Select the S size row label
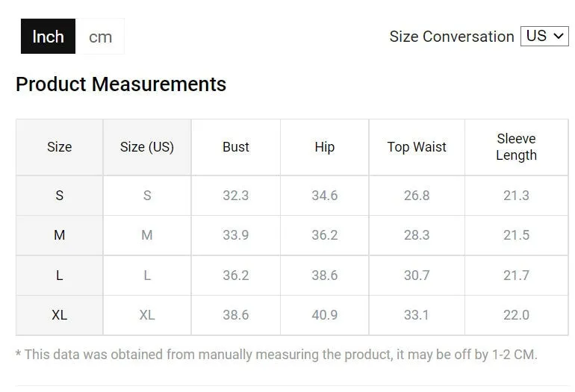Image resolution: width=575 pixels, height=392 pixels. pyautogui.click(x=60, y=196)
